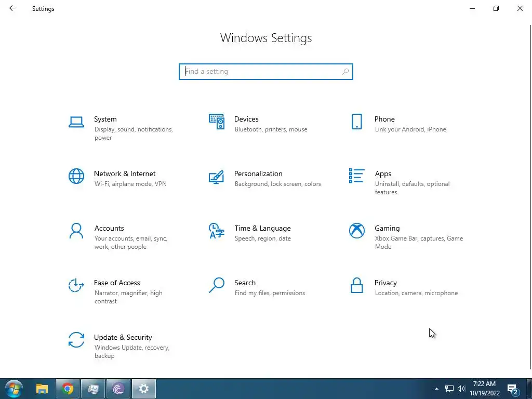Viewport: 532px width, 399px height.
Task: Open the monitor app taskbar icon
Action: (x=93, y=389)
